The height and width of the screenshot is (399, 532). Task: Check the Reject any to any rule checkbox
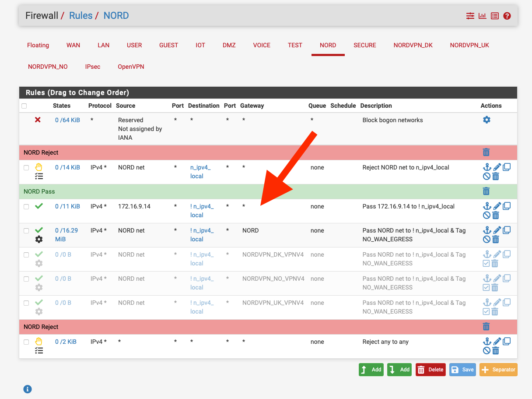(x=26, y=342)
